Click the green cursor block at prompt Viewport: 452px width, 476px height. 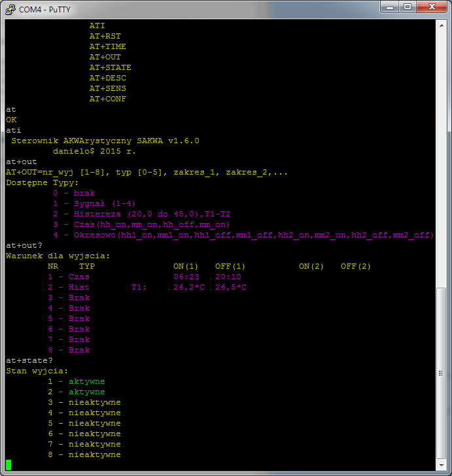coord(9,465)
